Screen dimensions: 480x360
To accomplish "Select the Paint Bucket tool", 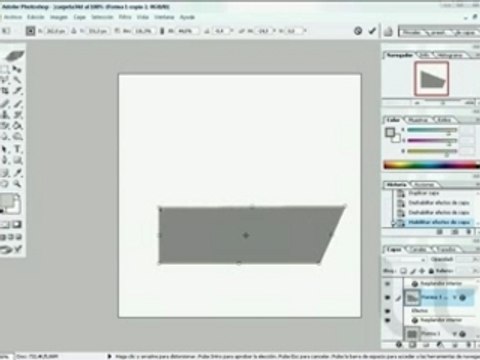I will point(17,126).
